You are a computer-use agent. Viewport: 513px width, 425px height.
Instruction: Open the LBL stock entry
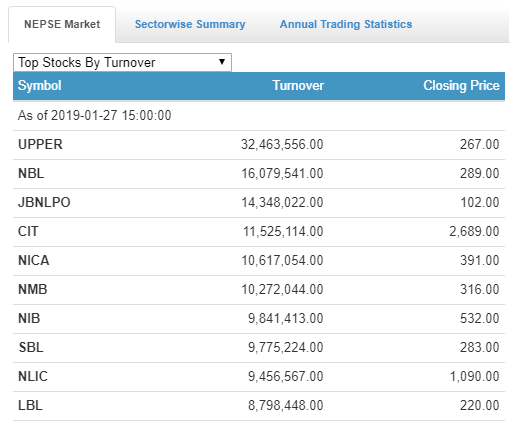[x=259, y=406]
